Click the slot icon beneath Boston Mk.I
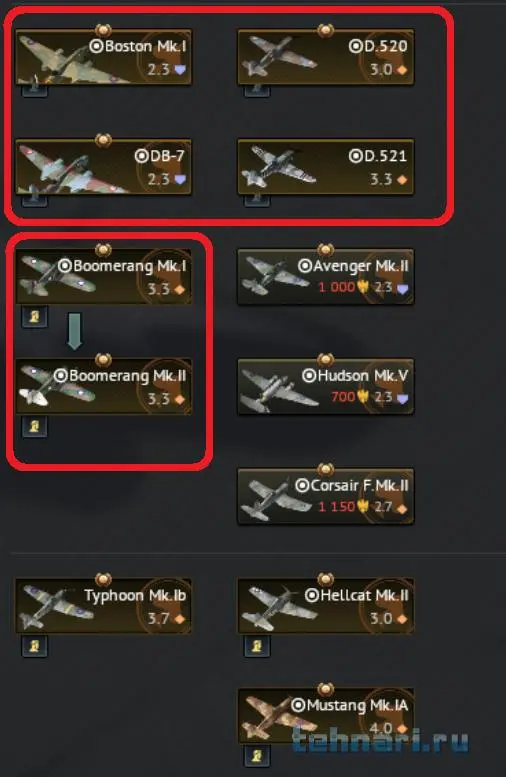The height and width of the screenshot is (777, 506). [35, 90]
